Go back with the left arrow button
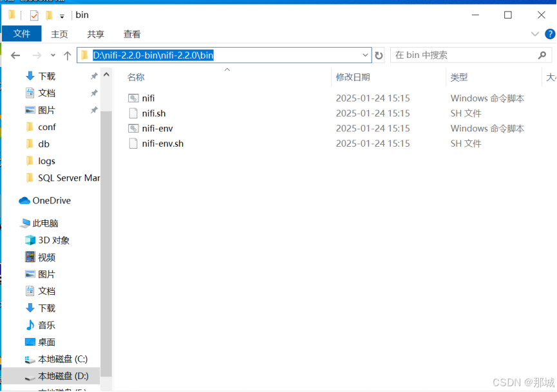Image resolution: width=557 pixels, height=392 pixels. (x=15, y=55)
